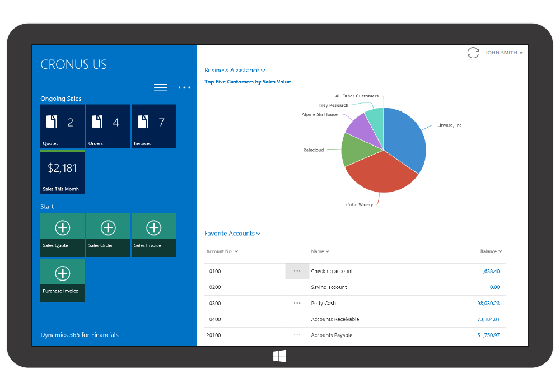Click the Alpine Ski House chart label
Image resolution: width=560 pixels, height=392 pixels.
[x=320, y=115]
